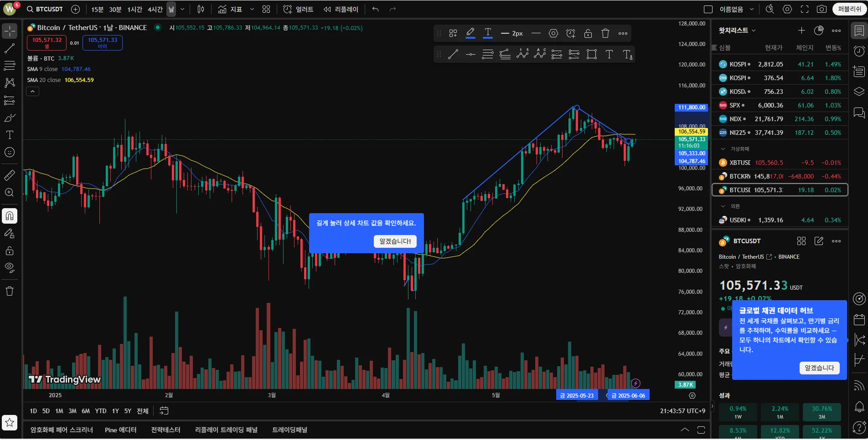This screenshot has height=440, width=868.
Task: Activate the zoom in tool
Action: coord(10,193)
